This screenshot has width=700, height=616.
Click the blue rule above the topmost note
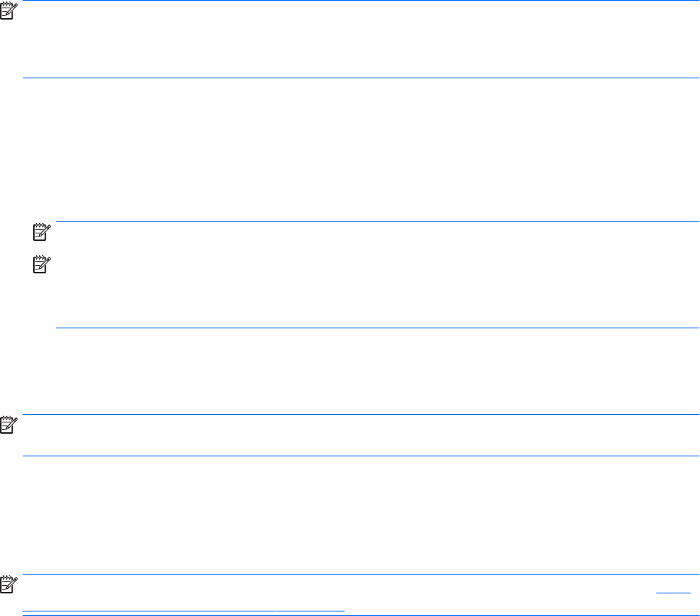coord(361,2)
